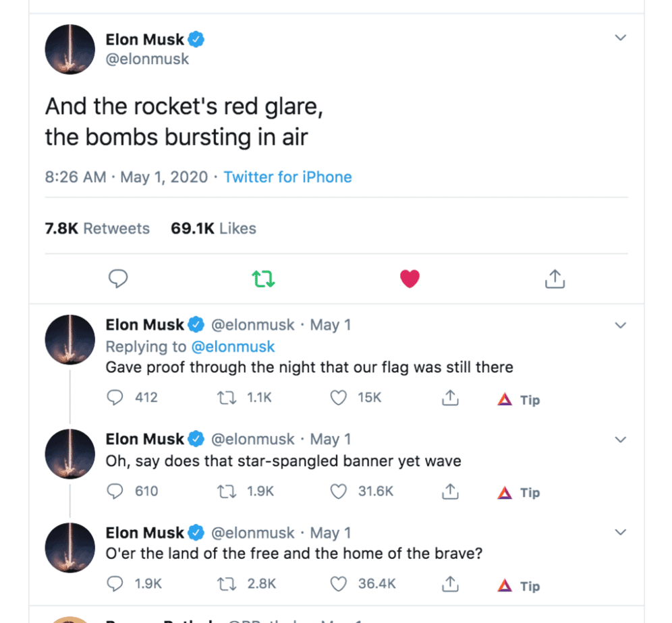Share the main rocket's red glare tweet
This screenshot has height=623, width=672.
554,278
